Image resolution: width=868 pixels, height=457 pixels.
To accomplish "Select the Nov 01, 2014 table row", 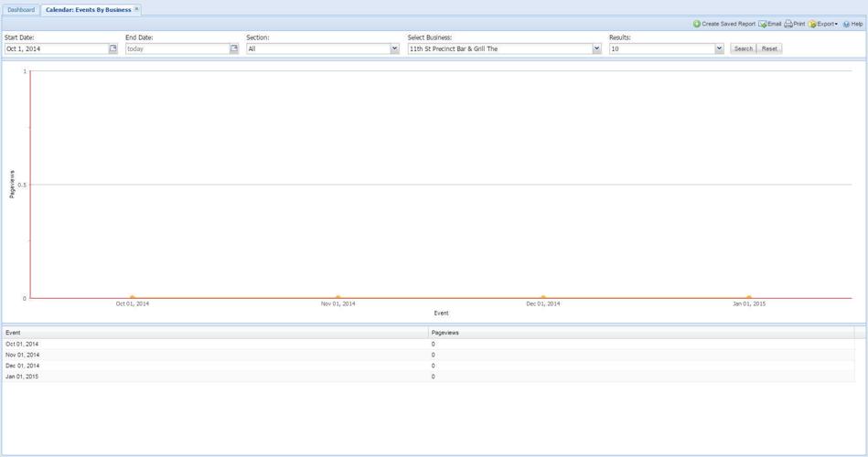I will 428,355.
